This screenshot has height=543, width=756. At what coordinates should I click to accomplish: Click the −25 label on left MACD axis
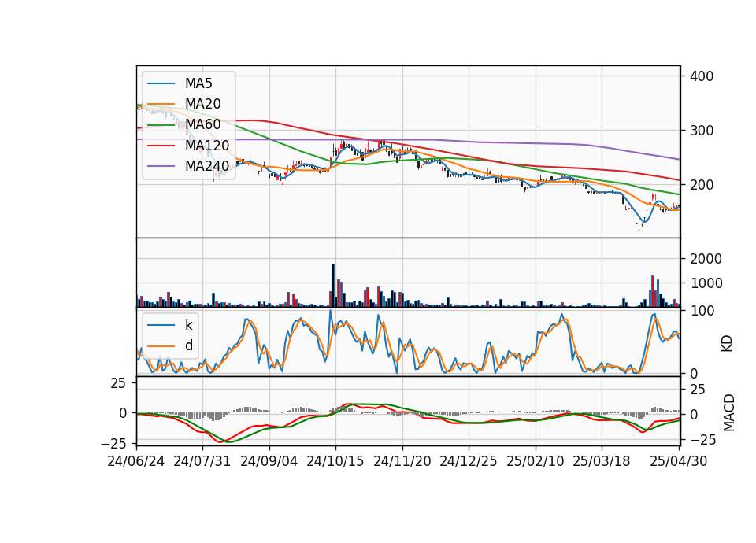click(x=113, y=443)
